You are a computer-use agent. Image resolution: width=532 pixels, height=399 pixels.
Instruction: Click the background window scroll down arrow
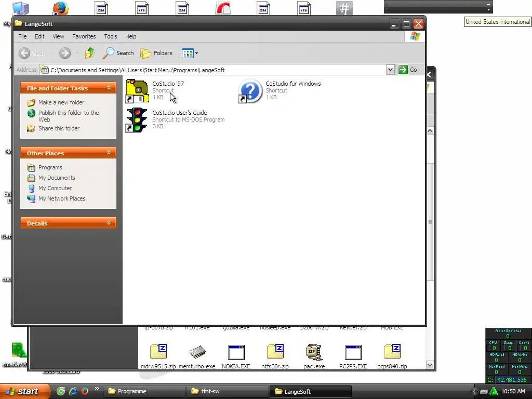[x=430, y=365]
